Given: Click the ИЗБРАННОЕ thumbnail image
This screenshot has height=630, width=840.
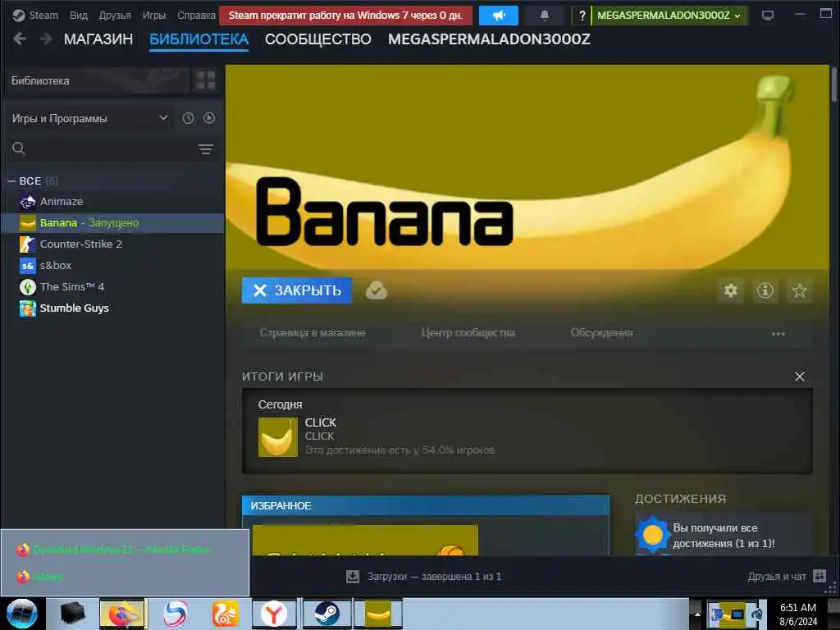Looking at the screenshot, I should 365,540.
